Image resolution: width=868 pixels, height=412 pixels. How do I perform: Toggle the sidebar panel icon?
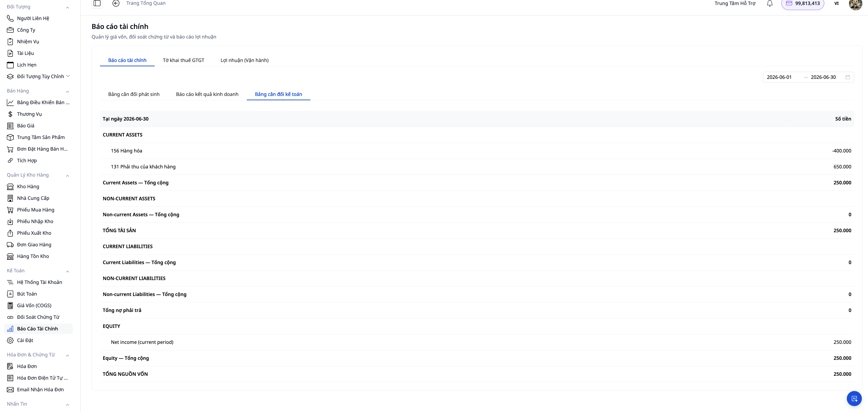click(97, 3)
